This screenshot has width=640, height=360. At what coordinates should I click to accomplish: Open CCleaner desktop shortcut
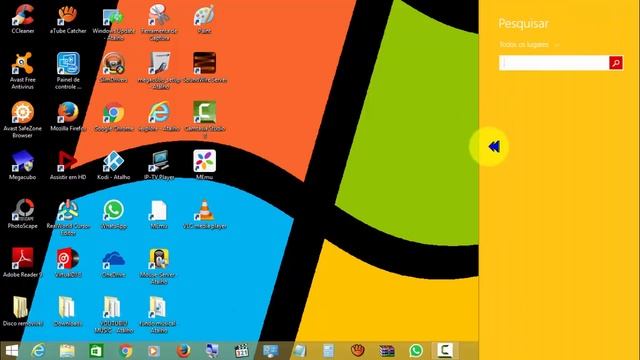(x=22, y=18)
